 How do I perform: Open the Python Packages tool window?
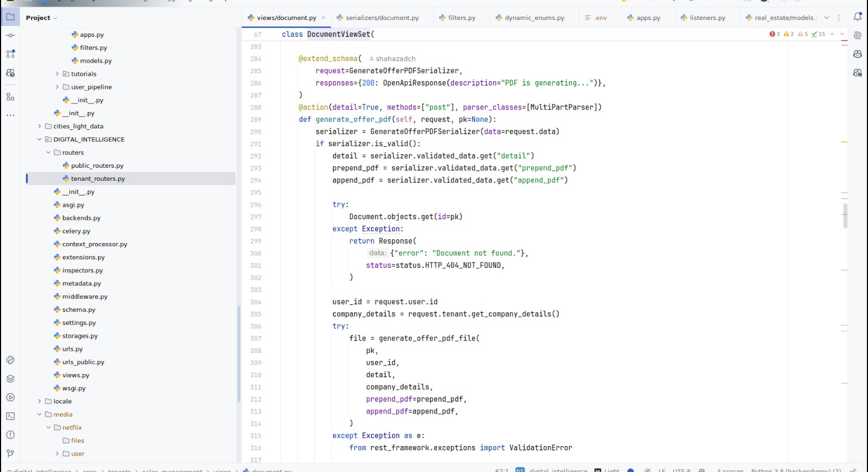click(10, 379)
